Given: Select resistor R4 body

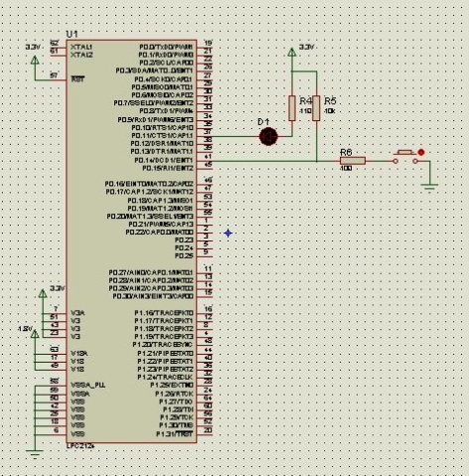Looking at the screenshot, I should click(292, 108).
